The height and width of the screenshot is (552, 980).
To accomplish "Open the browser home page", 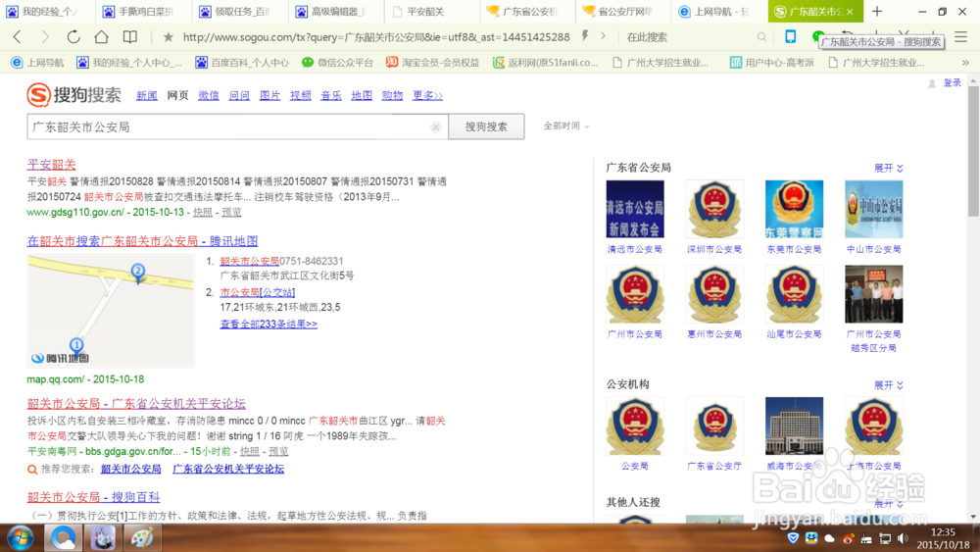I will (101, 37).
